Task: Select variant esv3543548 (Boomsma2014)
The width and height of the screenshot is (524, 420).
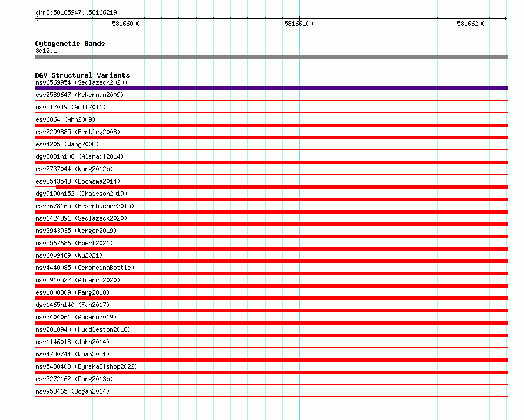Action: coord(78,181)
